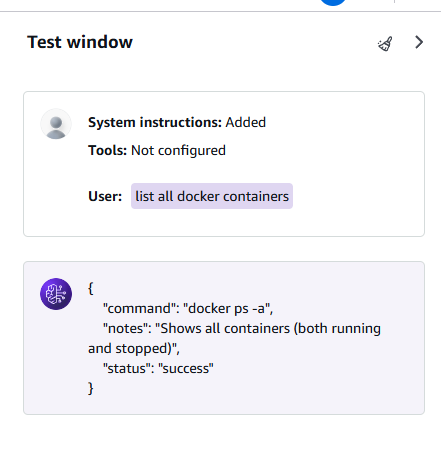The image size is (441, 451).
Task: Click 'and stopped)",' wrapped text line
Action: [x=134, y=349]
